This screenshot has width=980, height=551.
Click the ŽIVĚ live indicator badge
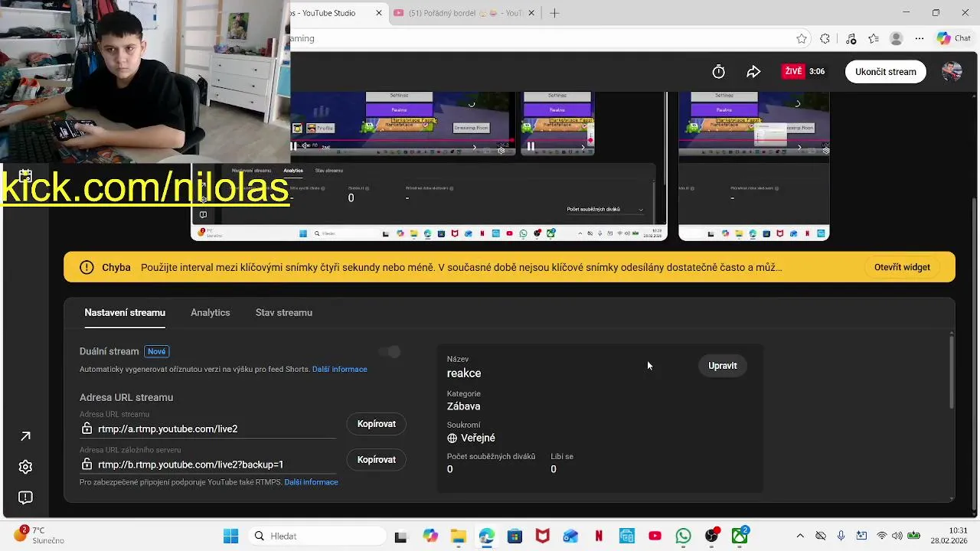tap(793, 71)
